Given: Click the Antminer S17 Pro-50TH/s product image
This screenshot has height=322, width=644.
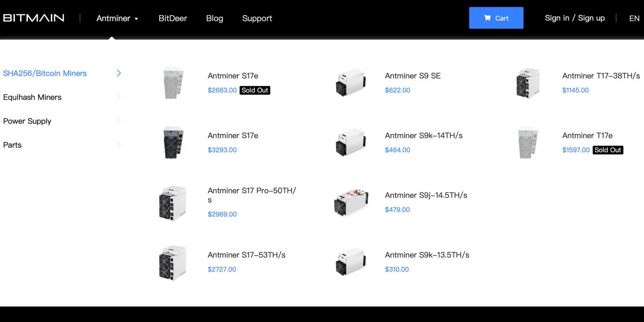Looking at the screenshot, I should point(173,203).
